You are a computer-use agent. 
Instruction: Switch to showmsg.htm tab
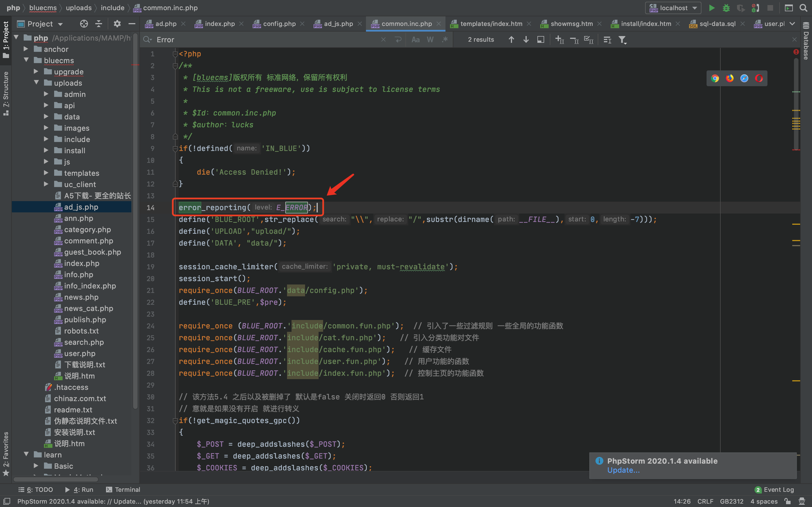pyautogui.click(x=571, y=24)
